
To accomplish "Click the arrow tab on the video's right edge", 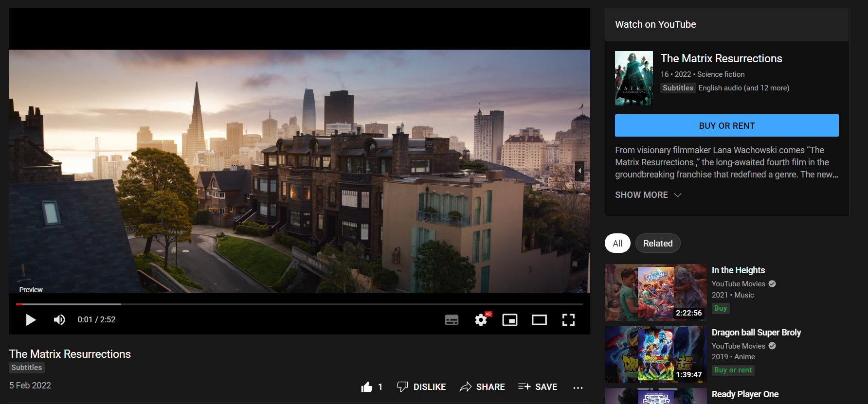I will 579,171.
